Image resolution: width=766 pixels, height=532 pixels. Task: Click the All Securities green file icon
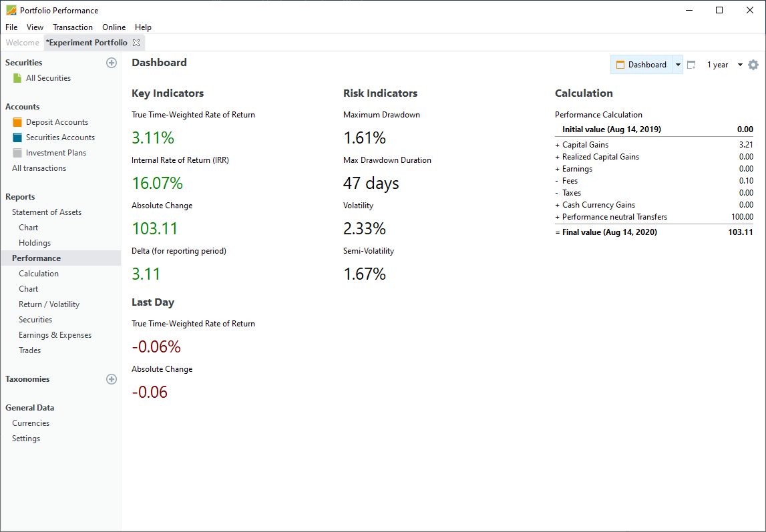(x=17, y=78)
